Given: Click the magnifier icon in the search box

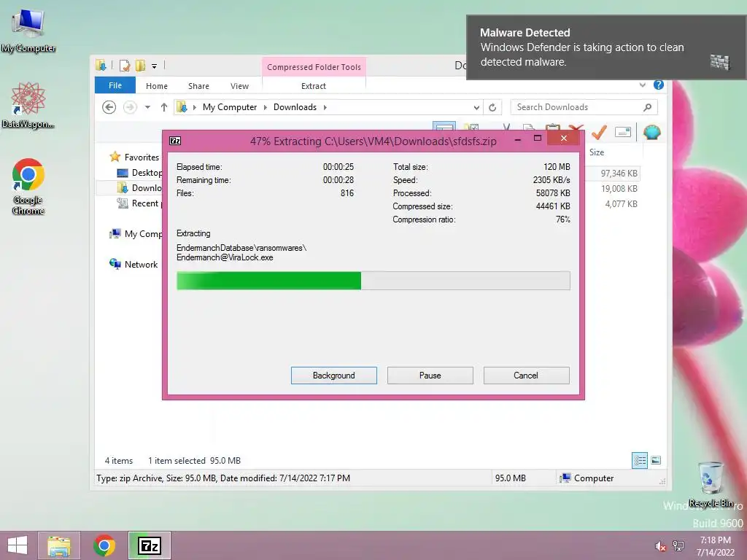Looking at the screenshot, I should click(648, 107).
